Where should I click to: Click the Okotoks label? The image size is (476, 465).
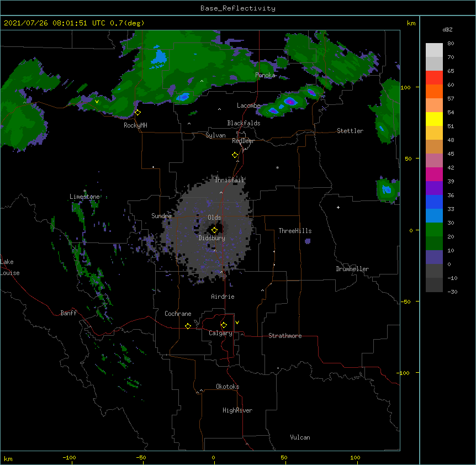click(x=228, y=387)
